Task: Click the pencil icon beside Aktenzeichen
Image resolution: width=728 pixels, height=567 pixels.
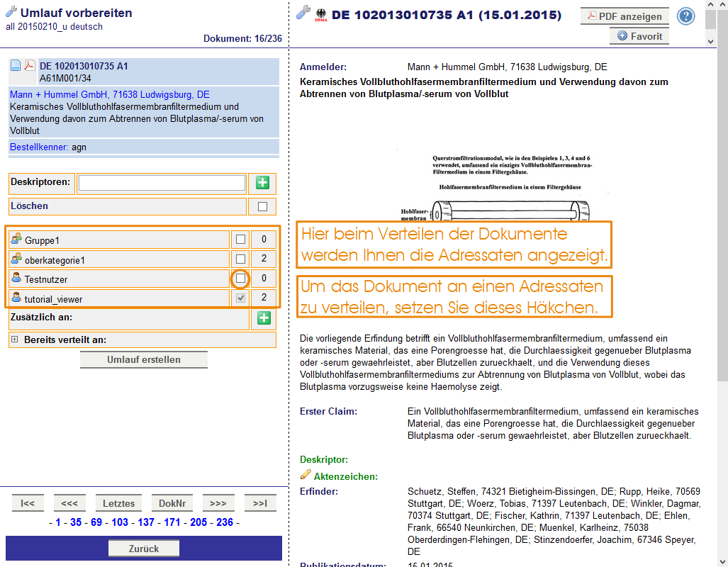Action: 306,475
